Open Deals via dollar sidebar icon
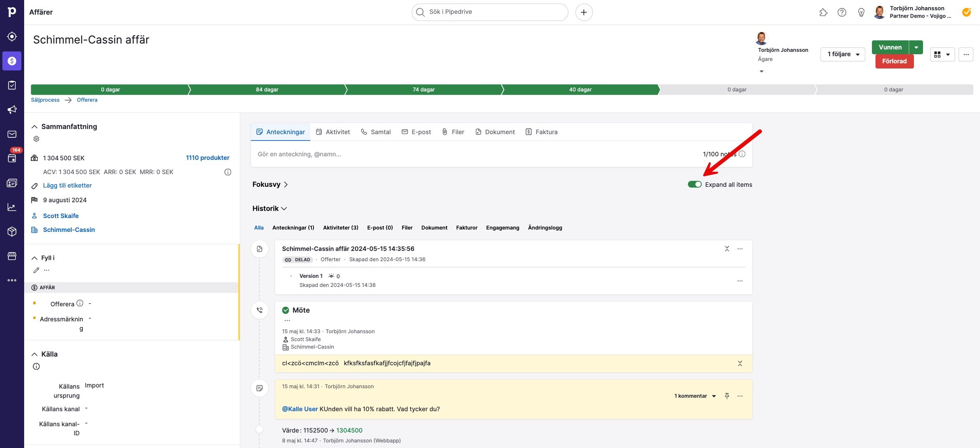The width and height of the screenshot is (980, 448). 12,61
